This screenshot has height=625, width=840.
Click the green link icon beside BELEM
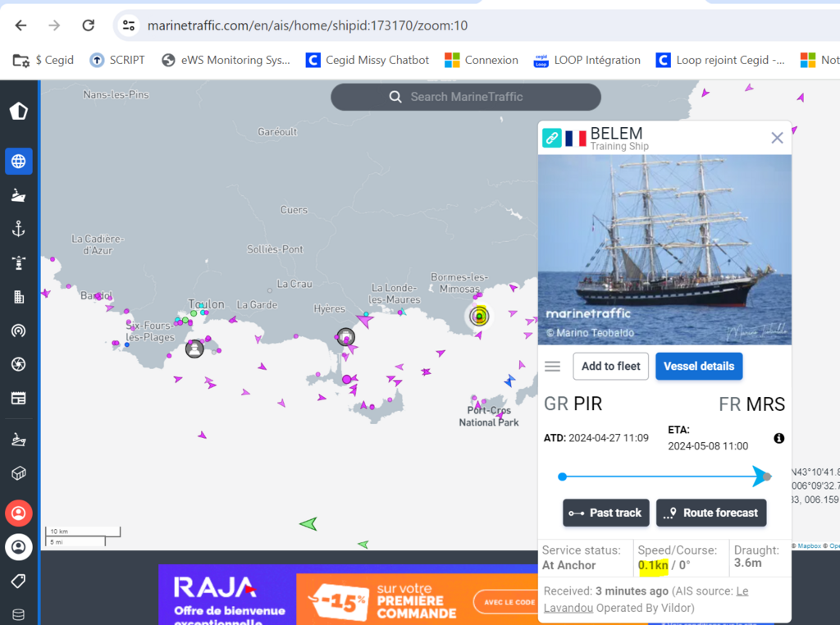click(552, 138)
